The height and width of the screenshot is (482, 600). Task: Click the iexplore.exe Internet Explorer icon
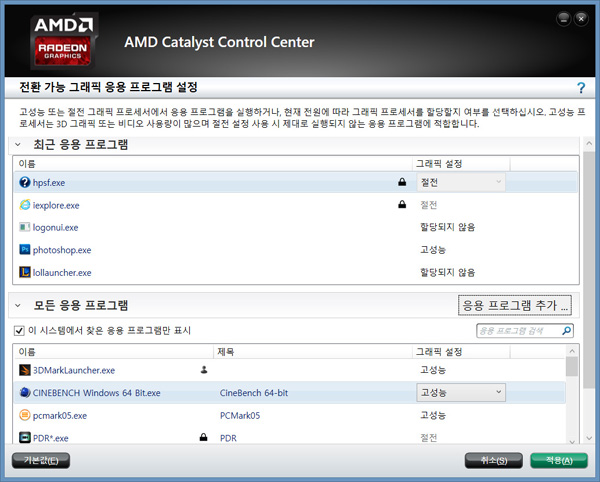pos(24,205)
